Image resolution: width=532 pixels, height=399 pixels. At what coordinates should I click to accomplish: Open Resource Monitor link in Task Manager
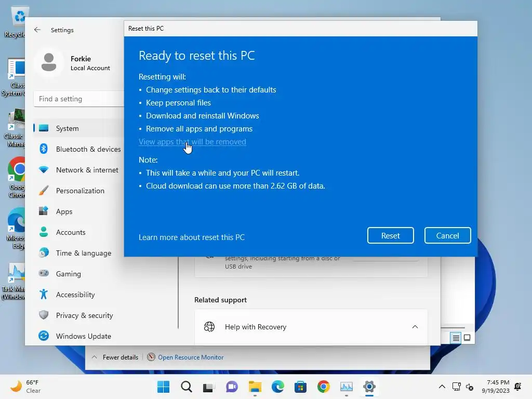[x=191, y=357]
